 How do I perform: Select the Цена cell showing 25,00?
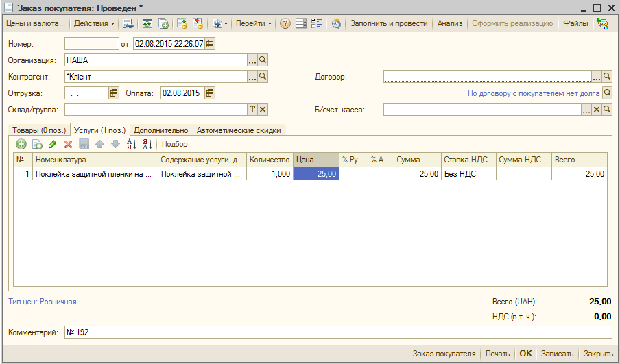pyautogui.click(x=316, y=174)
